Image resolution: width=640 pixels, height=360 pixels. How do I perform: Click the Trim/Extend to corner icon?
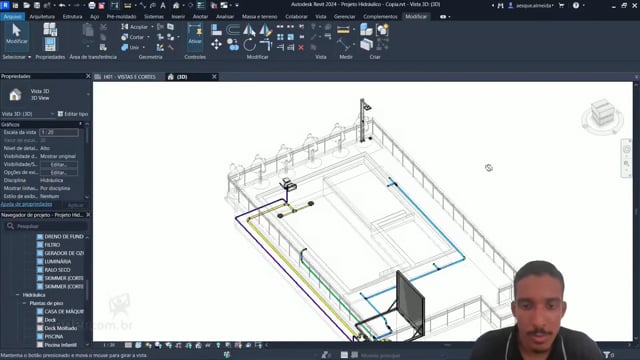[265, 44]
